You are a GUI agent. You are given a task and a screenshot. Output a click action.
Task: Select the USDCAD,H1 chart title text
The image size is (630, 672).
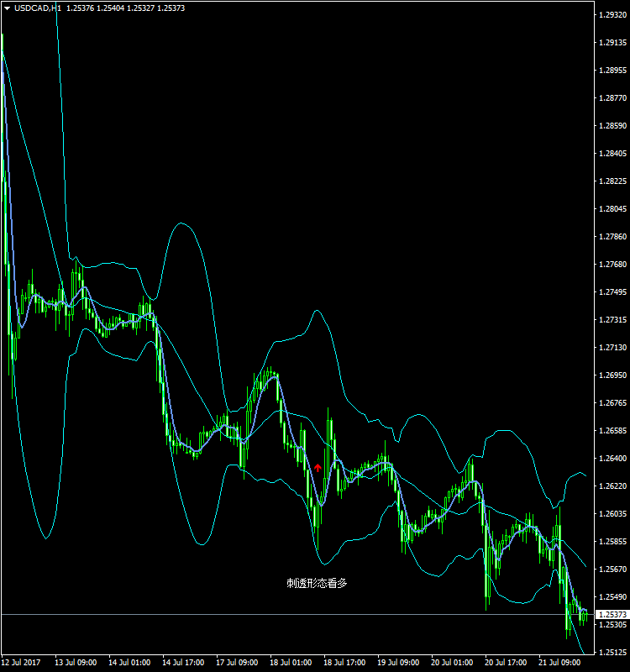pyautogui.click(x=38, y=8)
